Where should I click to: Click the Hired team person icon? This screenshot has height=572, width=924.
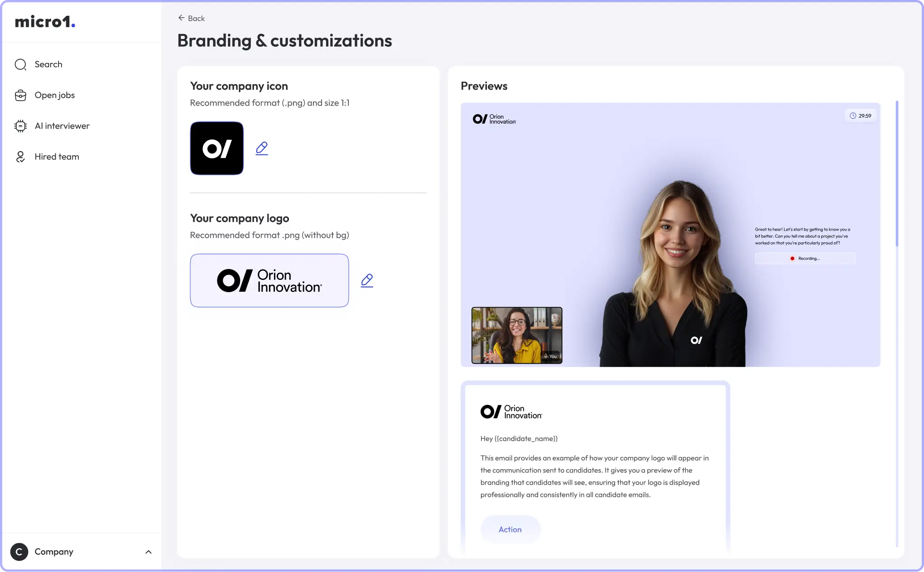point(20,157)
